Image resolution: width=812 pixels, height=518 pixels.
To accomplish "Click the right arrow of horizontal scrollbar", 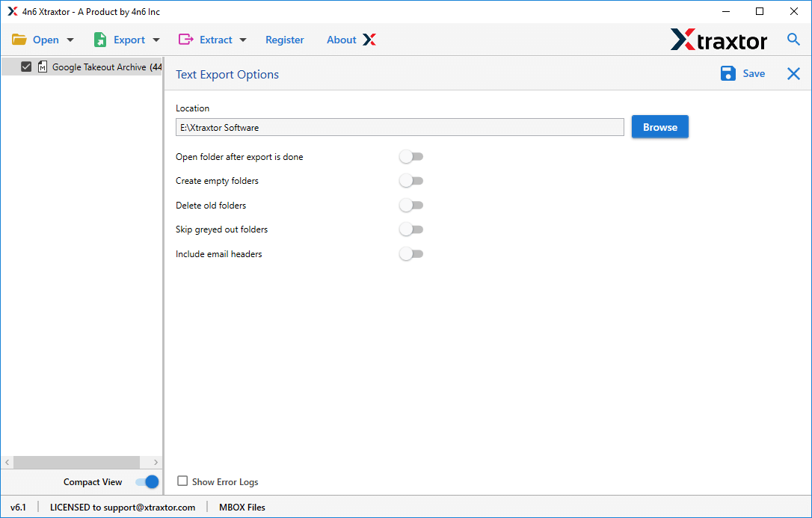I will coord(156,462).
